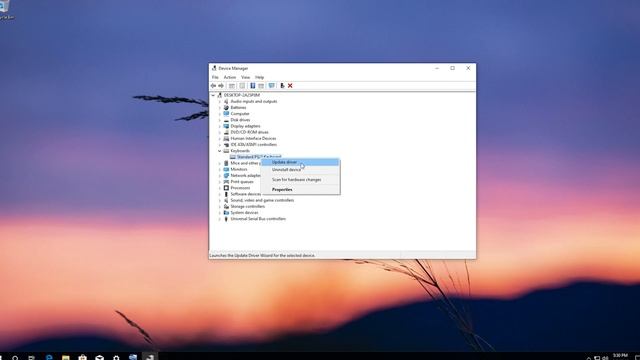Open Microsoft Edge from the taskbar
Screen dimensions: 640x360
[49, 358]
